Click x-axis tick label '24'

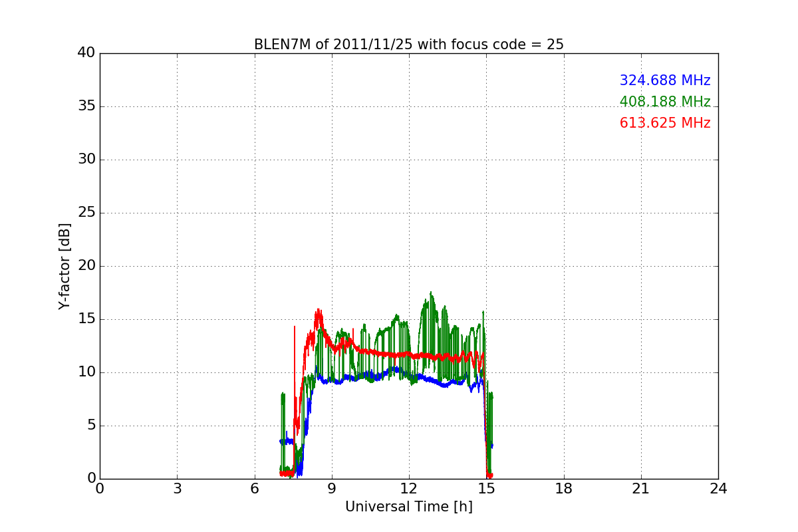(x=718, y=489)
